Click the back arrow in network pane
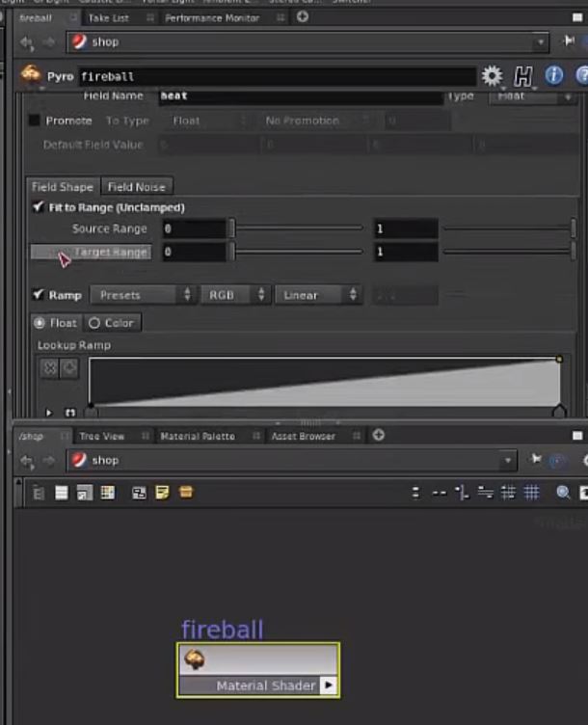The width and height of the screenshot is (588, 725). 27,461
